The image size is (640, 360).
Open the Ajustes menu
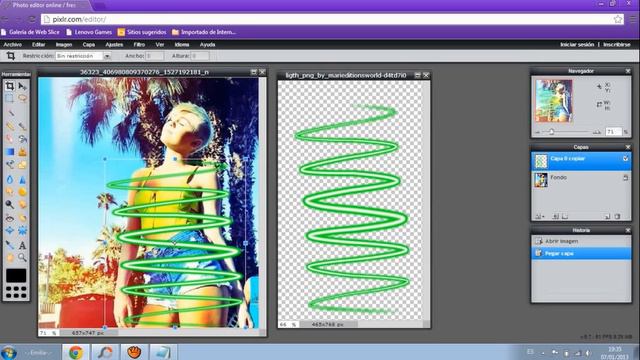click(x=114, y=44)
